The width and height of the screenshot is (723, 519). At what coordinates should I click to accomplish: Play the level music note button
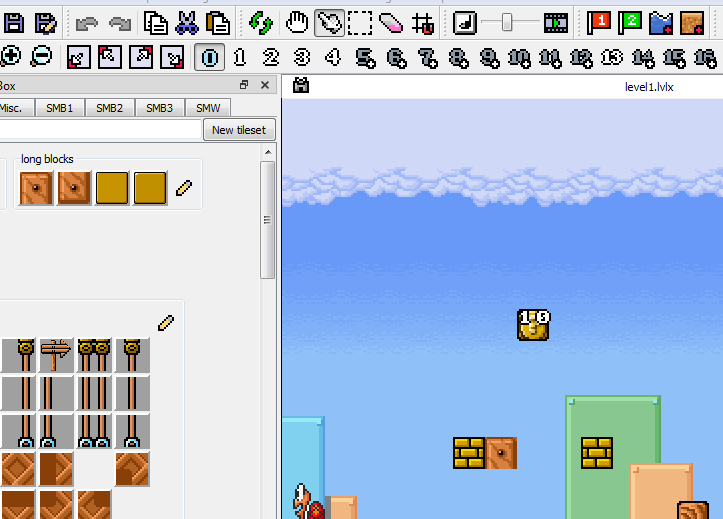(464, 23)
